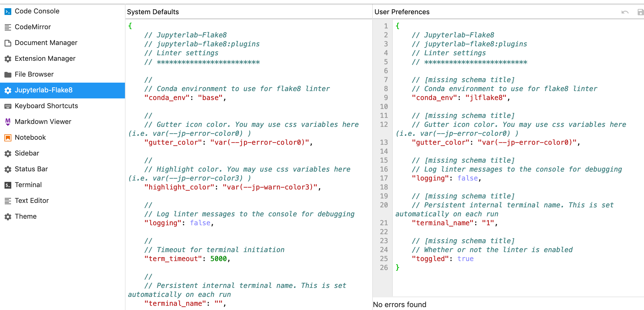The height and width of the screenshot is (310, 644).
Task: Click the CodeMirror lines icon
Action: (8, 27)
